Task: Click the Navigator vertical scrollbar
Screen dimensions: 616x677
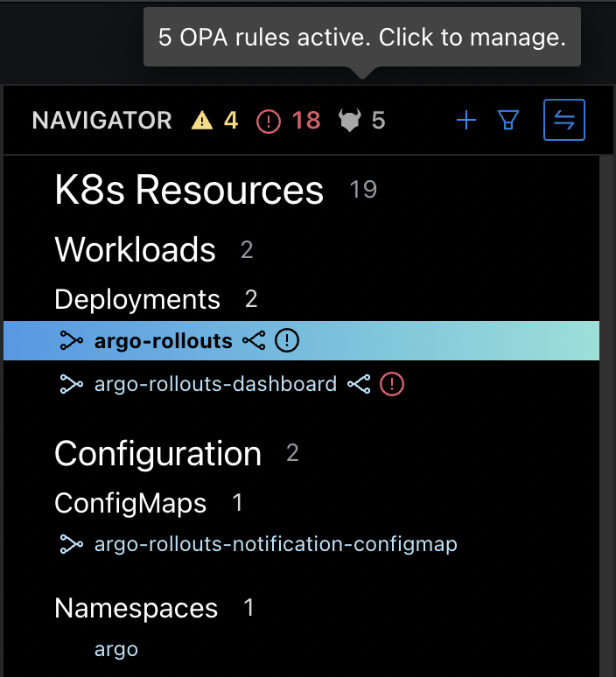Action: tap(606, 416)
